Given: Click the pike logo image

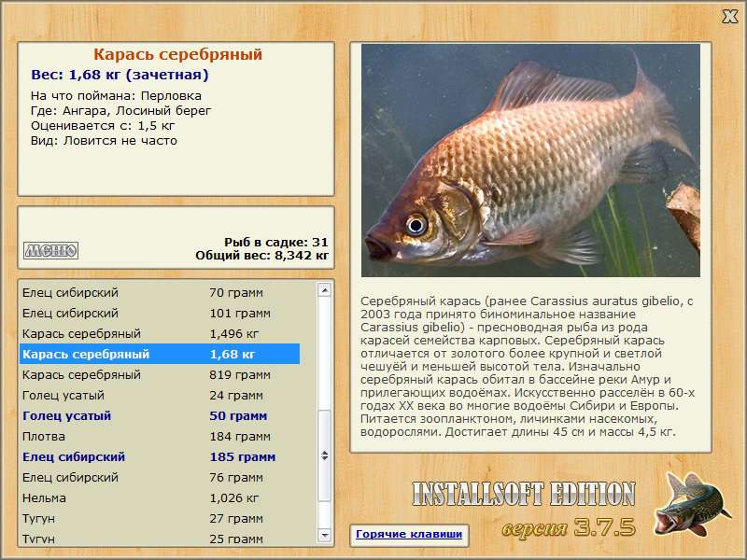Looking at the screenshot, I should pyautogui.click(x=692, y=504).
